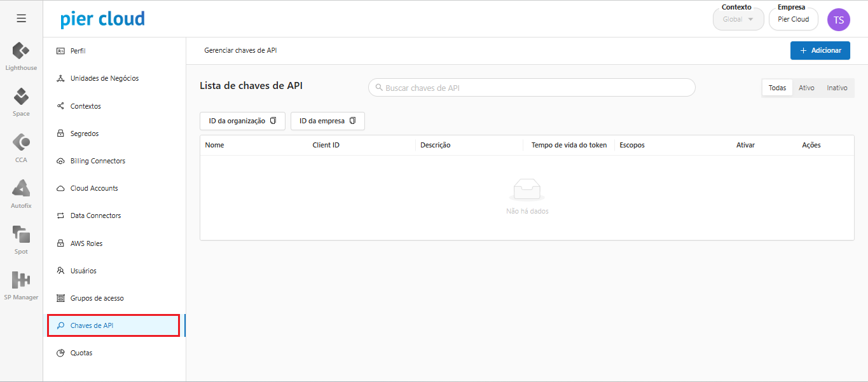Click the Adicionar button
This screenshot has height=382, width=868.
(820, 51)
